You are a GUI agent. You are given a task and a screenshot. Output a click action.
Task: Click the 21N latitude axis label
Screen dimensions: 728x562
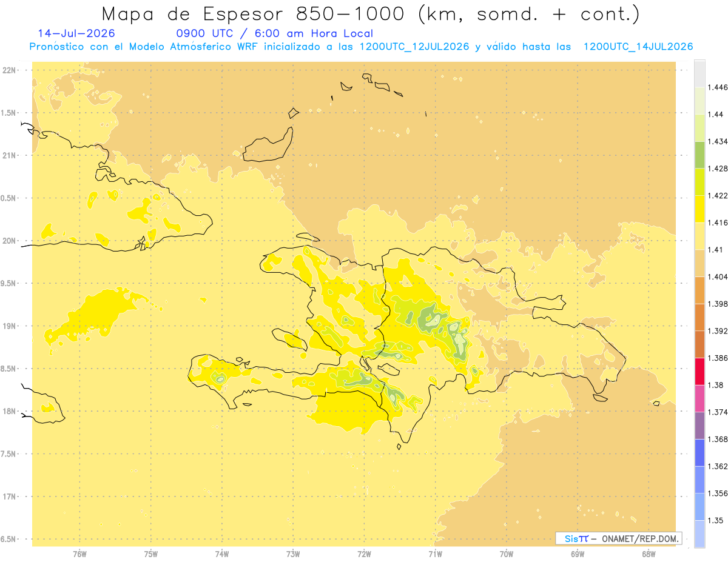(9, 155)
